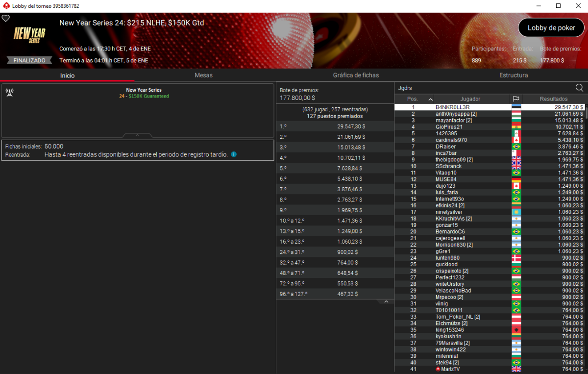Image resolution: width=588 pixels, height=374 pixels.
Task: Sort players by country flag column
Action: (516, 99)
